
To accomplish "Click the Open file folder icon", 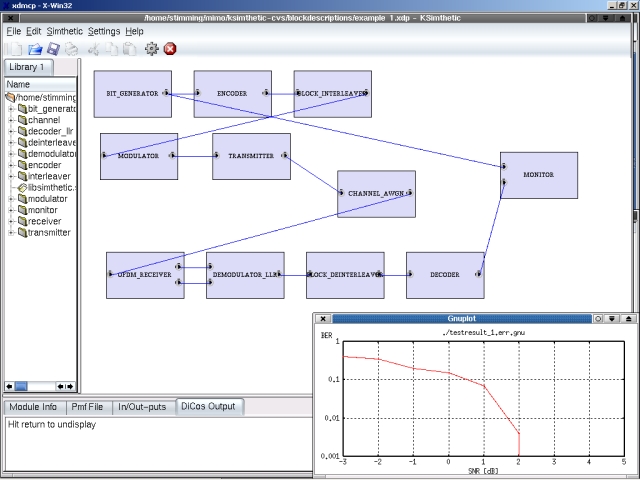I will click(35, 48).
